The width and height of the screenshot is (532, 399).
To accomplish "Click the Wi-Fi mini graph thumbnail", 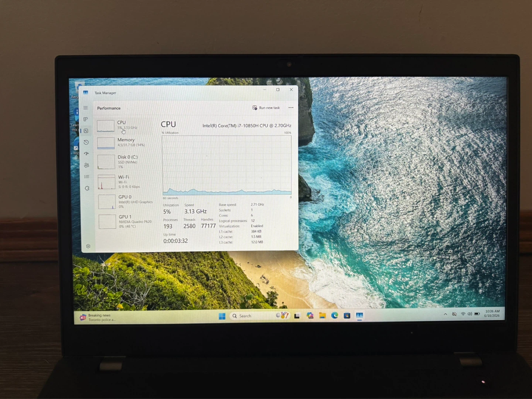I will pos(107,182).
